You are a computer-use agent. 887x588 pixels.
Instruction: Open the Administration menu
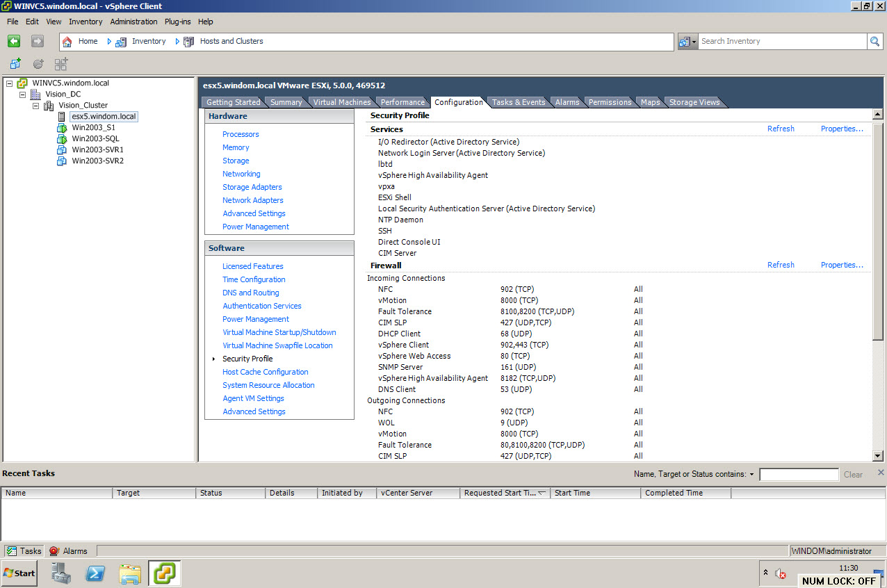pos(133,22)
